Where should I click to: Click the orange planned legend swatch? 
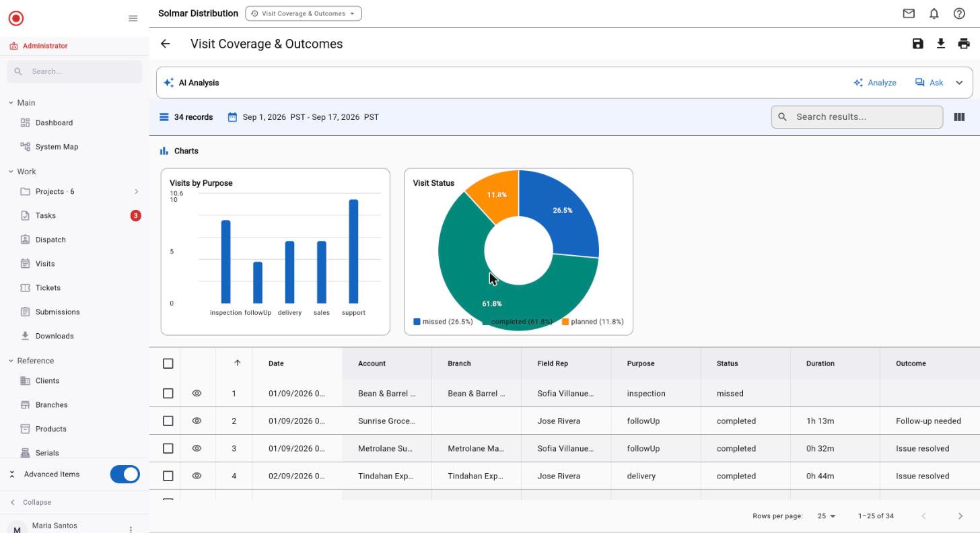565,322
